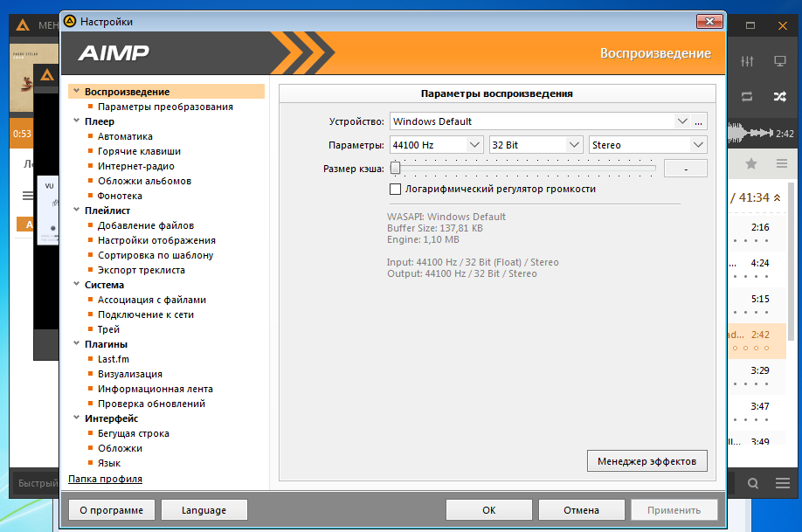This screenshot has height=532, width=802.
Task: Click Отмена button
Action: [x=582, y=510]
